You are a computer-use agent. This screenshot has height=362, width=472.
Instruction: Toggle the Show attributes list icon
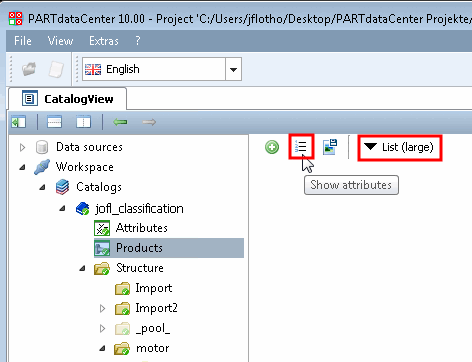tap(301, 147)
